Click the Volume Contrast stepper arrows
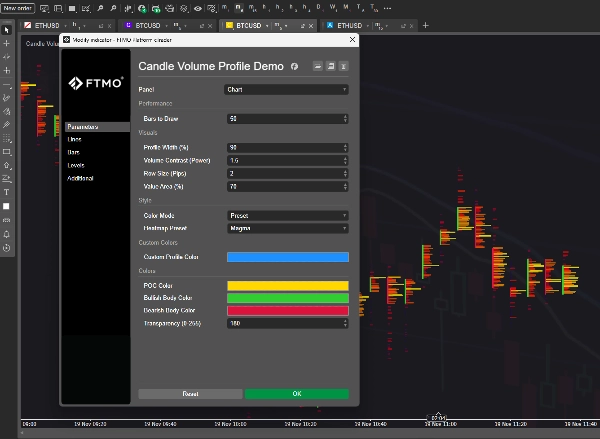The width and height of the screenshot is (600, 439). click(345, 160)
